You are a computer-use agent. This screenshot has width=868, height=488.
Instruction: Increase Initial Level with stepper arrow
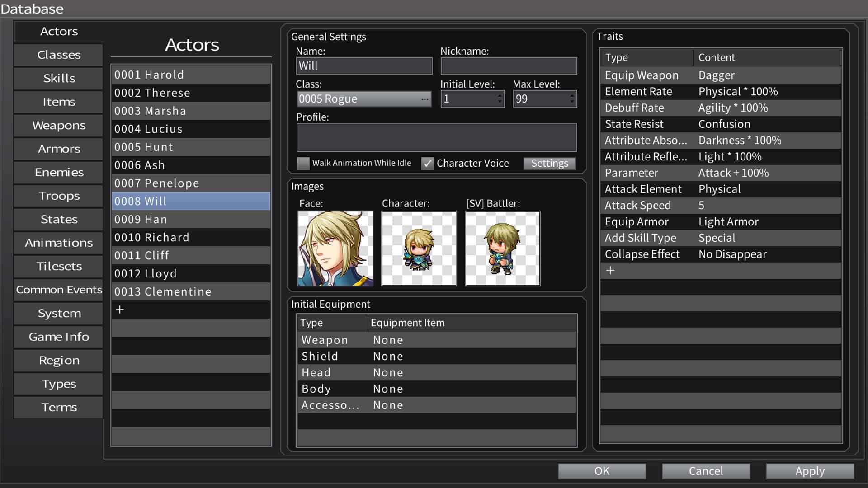(x=500, y=95)
